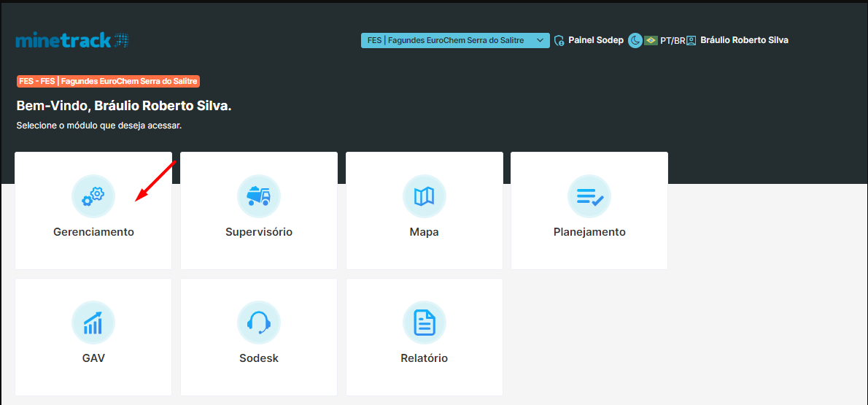Image resolution: width=868 pixels, height=405 pixels.
Task: Select the Supervisório module label
Action: coord(258,232)
